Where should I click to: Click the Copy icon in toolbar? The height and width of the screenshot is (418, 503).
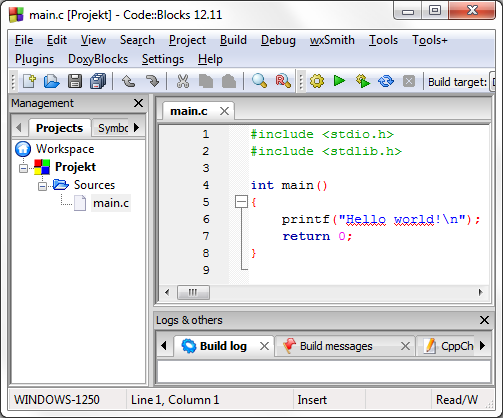pos(206,81)
